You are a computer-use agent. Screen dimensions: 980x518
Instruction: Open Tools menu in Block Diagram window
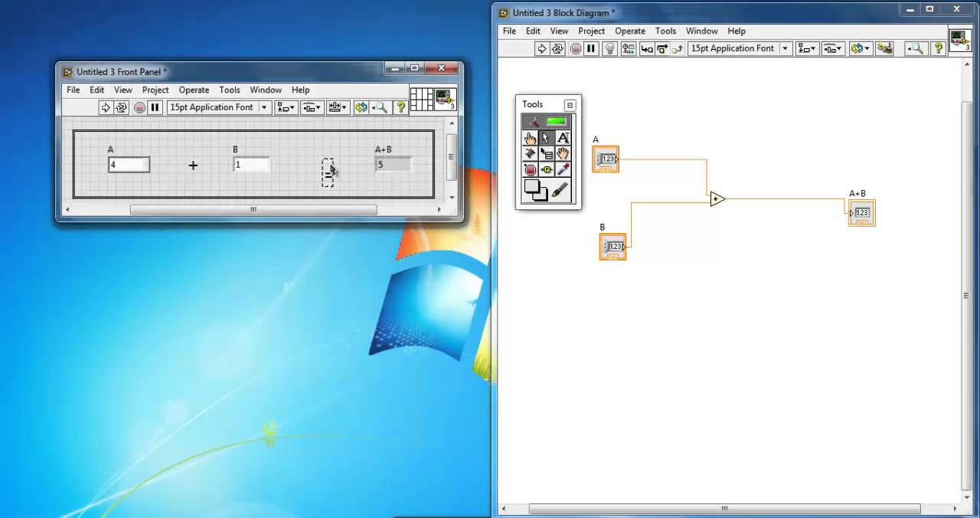pos(665,31)
